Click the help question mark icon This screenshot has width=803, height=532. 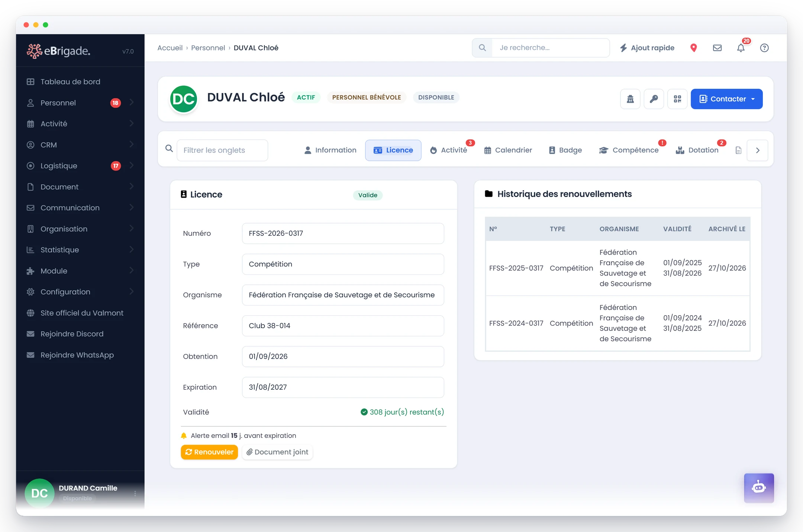tap(764, 48)
